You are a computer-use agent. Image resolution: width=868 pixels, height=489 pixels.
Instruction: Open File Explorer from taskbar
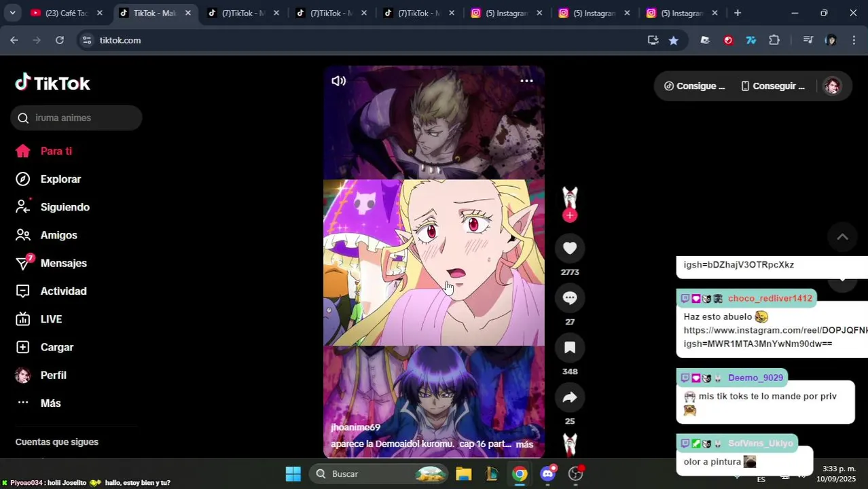pos(464,474)
